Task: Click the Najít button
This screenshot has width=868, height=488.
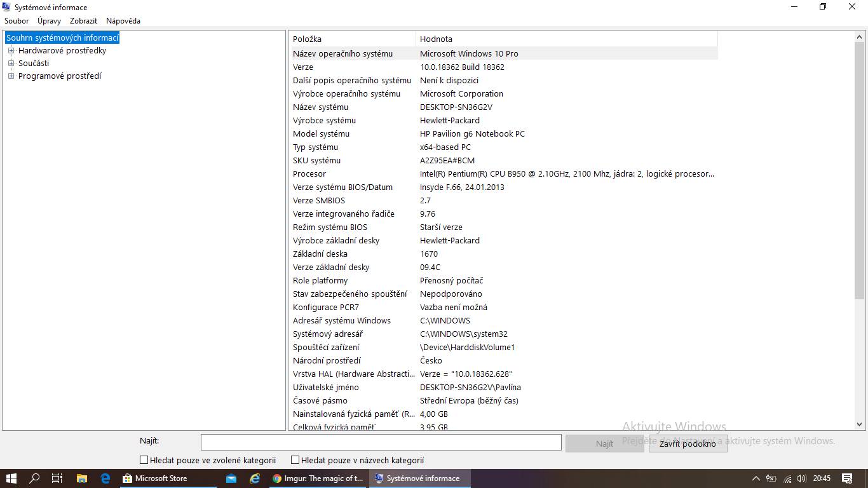Action: click(x=604, y=444)
